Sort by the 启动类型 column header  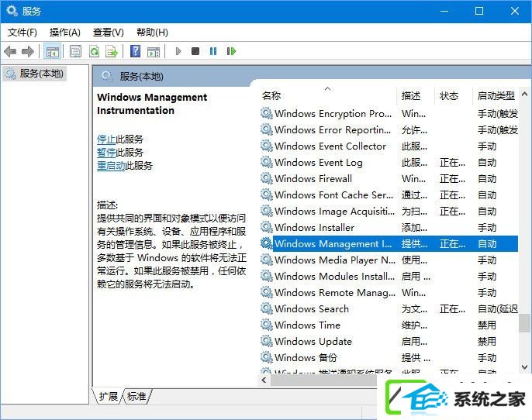tap(496, 95)
